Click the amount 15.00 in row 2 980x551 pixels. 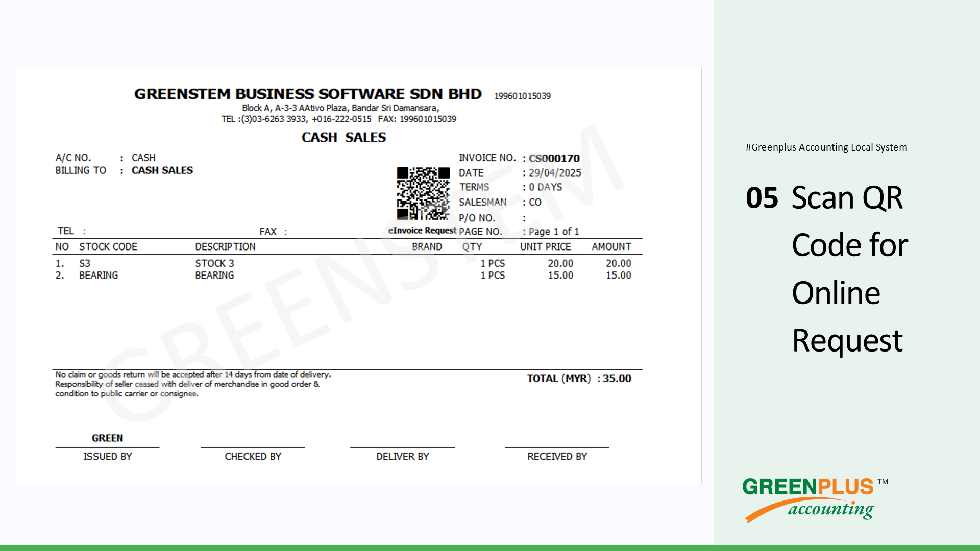click(618, 275)
